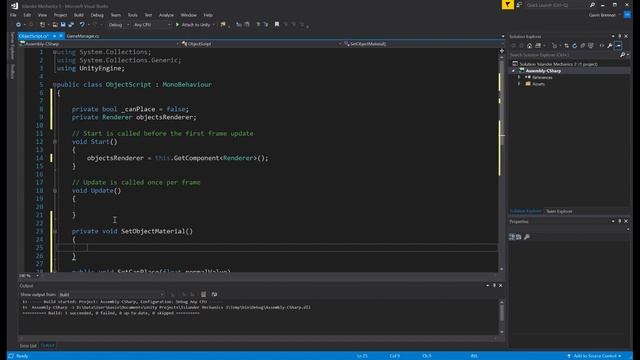Screen dimensions: 640x360
Task: Click the Open File folder icon
Action: click(x=55, y=25)
